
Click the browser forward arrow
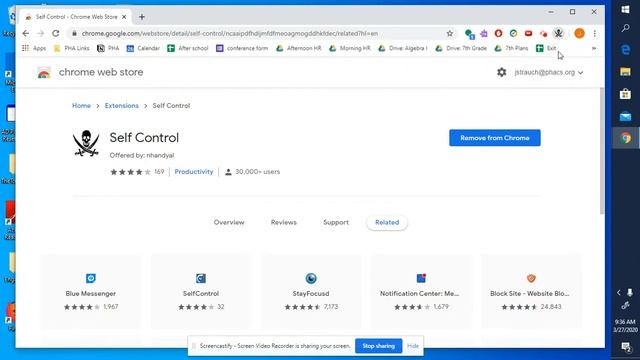pyautogui.click(x=40, y=33)
